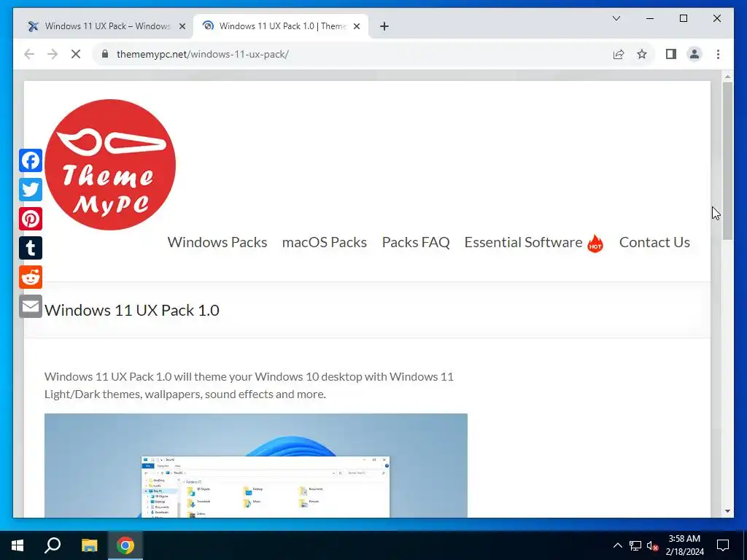Image resolution: width=747 pixels, height=560 pixels.
Task: Stop loading the page
Action: point(76,54)
